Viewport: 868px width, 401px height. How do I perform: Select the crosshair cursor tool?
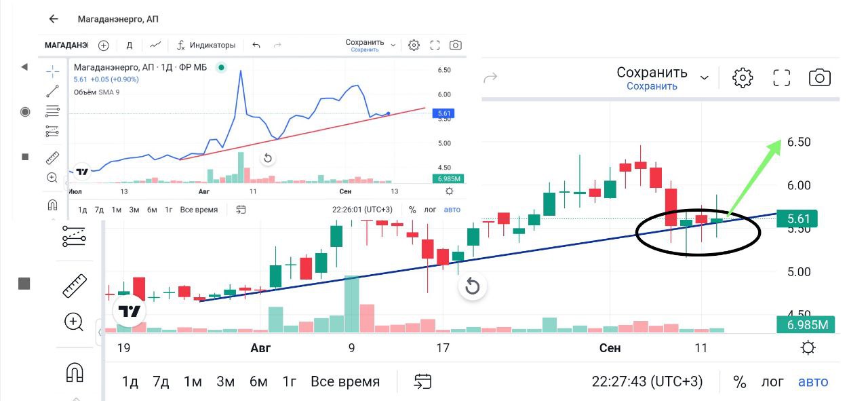click(x=52, y=71)
